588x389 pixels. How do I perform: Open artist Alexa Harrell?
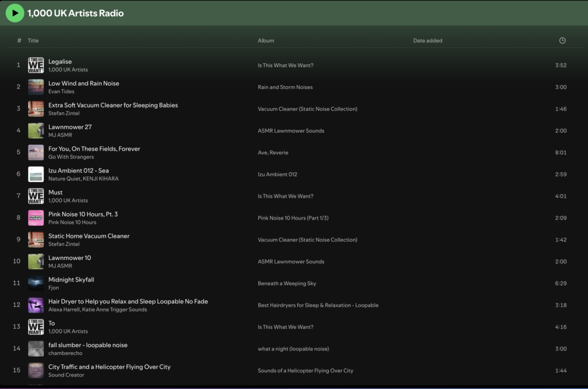coord(64,310)
